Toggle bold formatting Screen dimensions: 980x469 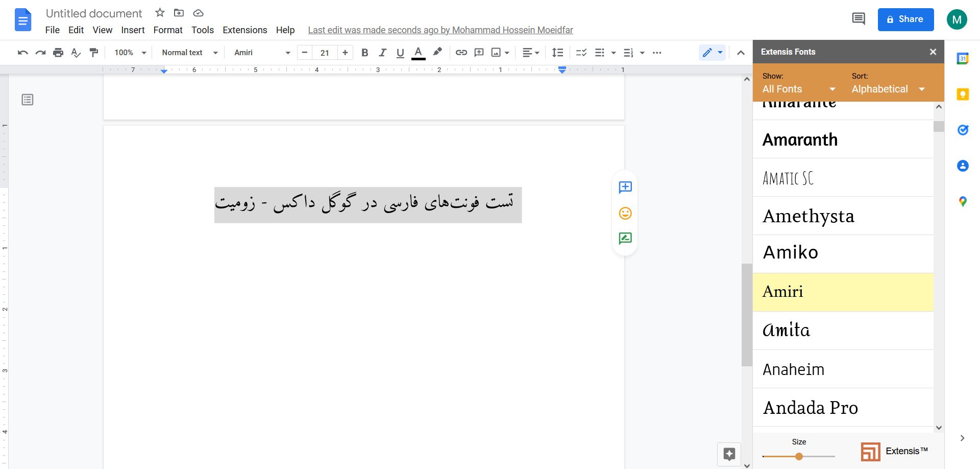coord(364,52)
